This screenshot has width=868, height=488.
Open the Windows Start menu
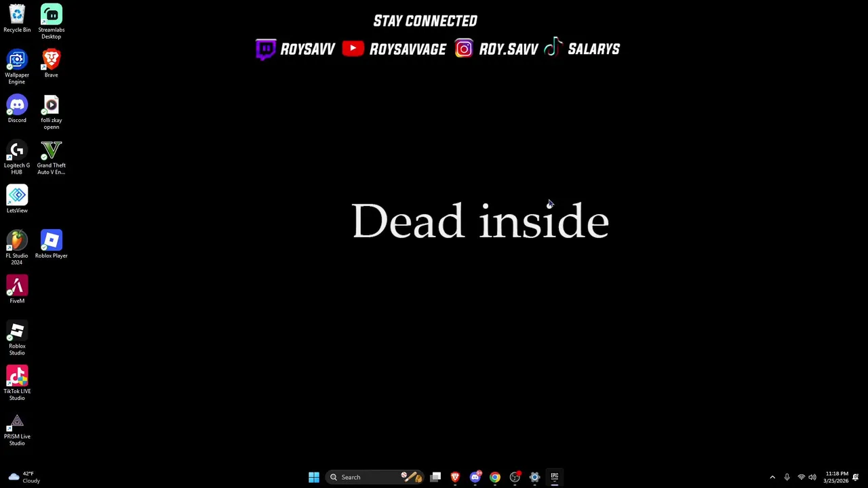click(314, 477)
